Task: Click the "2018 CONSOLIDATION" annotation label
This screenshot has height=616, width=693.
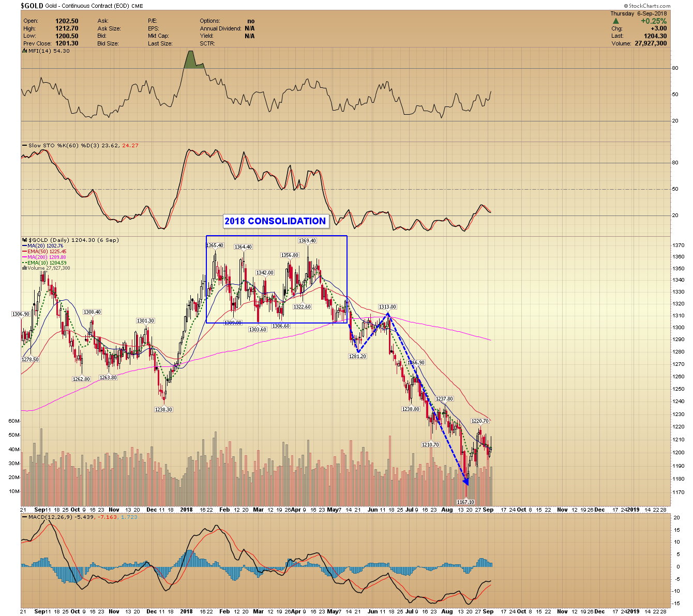Action: coord(275,221)
